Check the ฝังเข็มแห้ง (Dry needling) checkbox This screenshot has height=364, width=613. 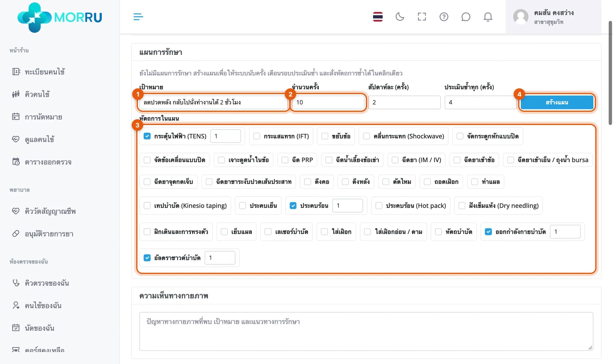(462, 206)
